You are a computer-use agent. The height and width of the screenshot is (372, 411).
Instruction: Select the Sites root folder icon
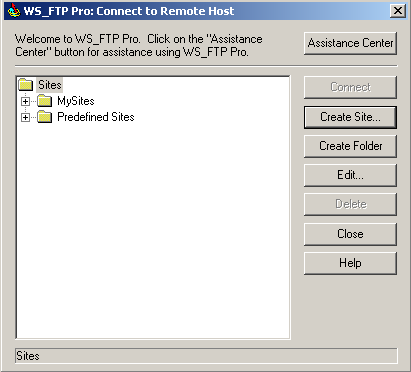point(26,85)
